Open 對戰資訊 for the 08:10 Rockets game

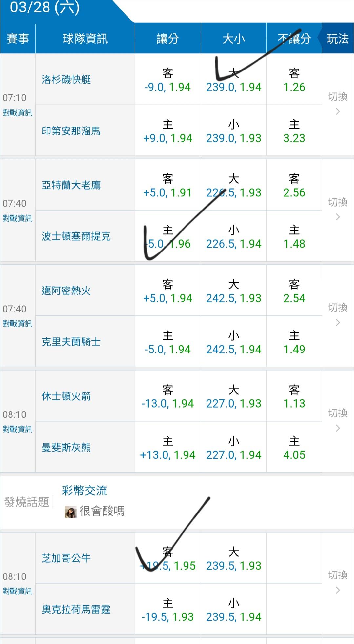17,429
